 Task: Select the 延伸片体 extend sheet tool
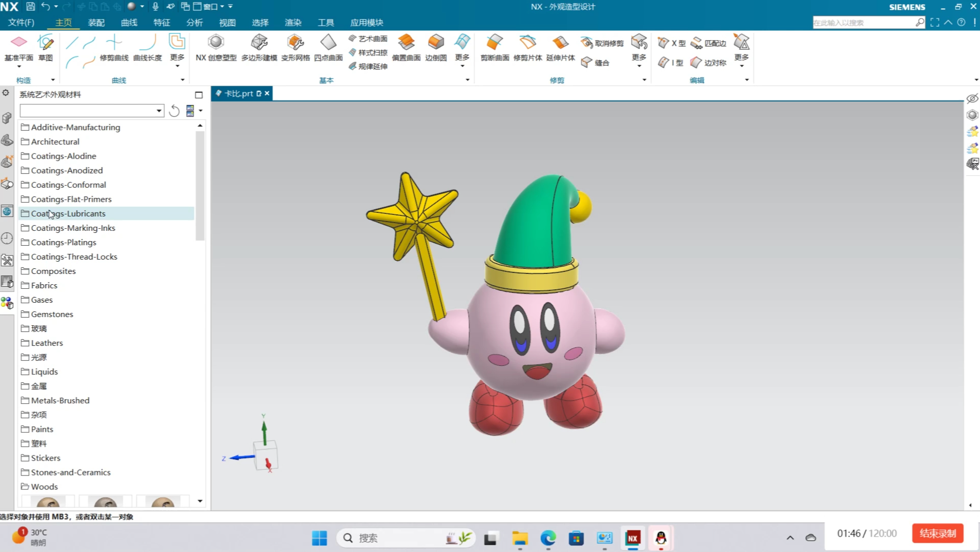click(x=560, y=48)
